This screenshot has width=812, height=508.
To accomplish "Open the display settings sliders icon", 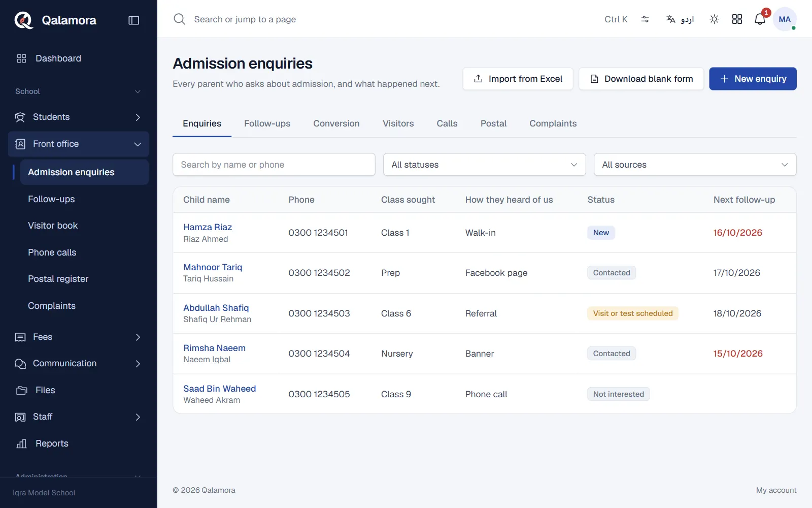I will [645, 19].
